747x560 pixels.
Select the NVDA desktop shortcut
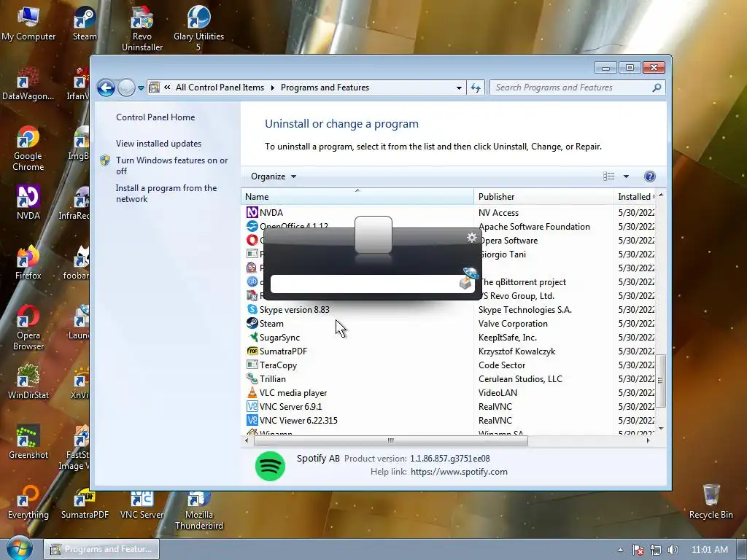point(28,203)
